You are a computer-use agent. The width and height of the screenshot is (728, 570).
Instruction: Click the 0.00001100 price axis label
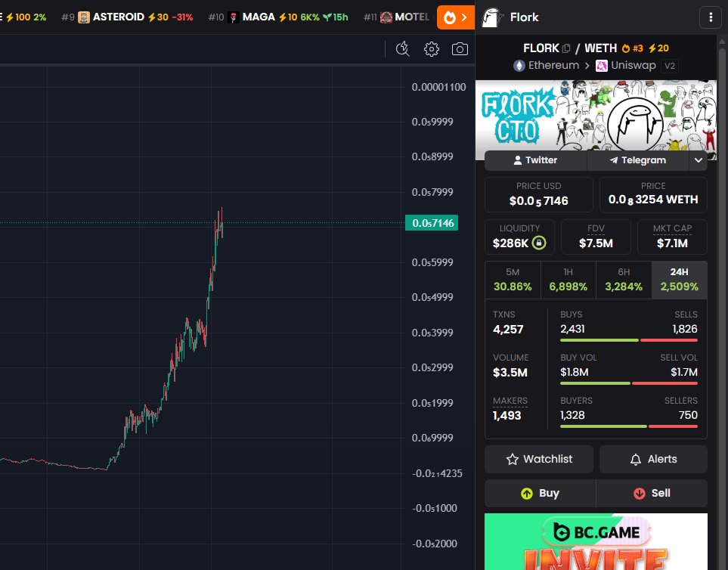coord(438,87)
